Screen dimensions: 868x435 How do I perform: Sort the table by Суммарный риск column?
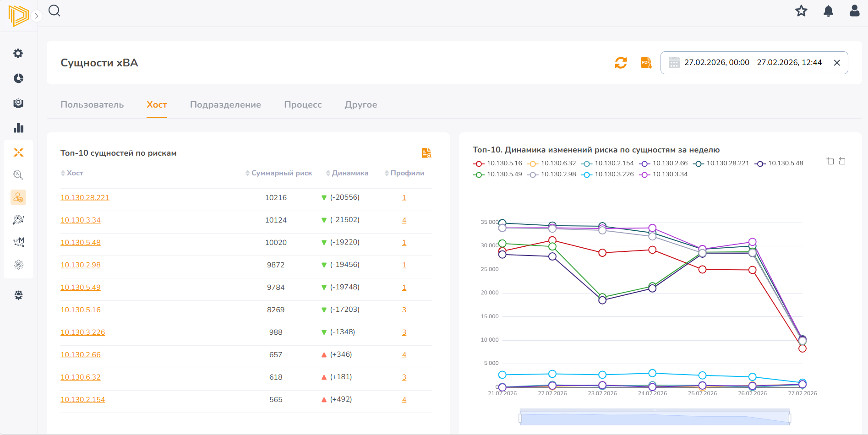tap(278, 173)
